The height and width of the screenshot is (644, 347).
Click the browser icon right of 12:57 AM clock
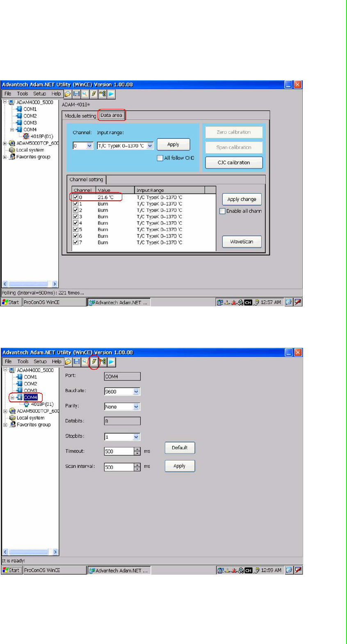289,302
